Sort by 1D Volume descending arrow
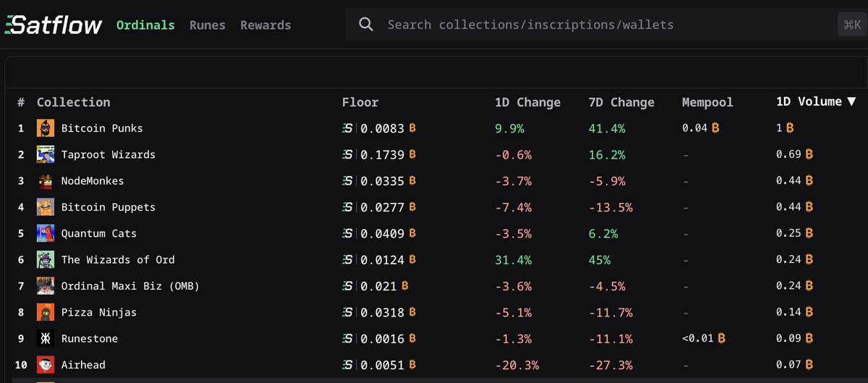868x383 pixels. pyautogui.click(x=851, y=102)
